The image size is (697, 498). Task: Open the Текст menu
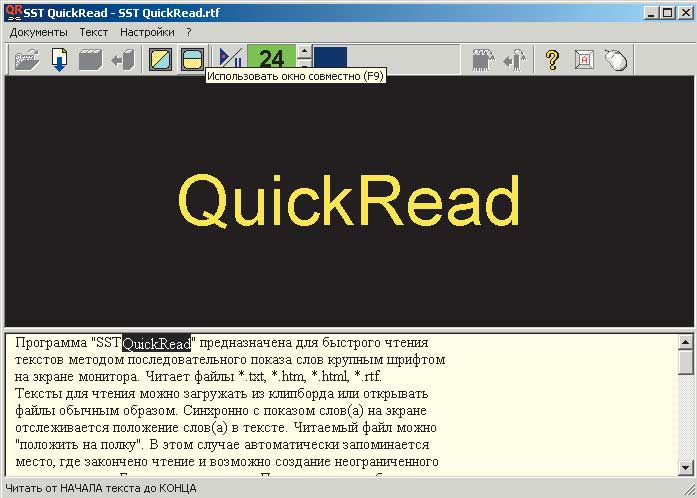click(x=93, y=32)
